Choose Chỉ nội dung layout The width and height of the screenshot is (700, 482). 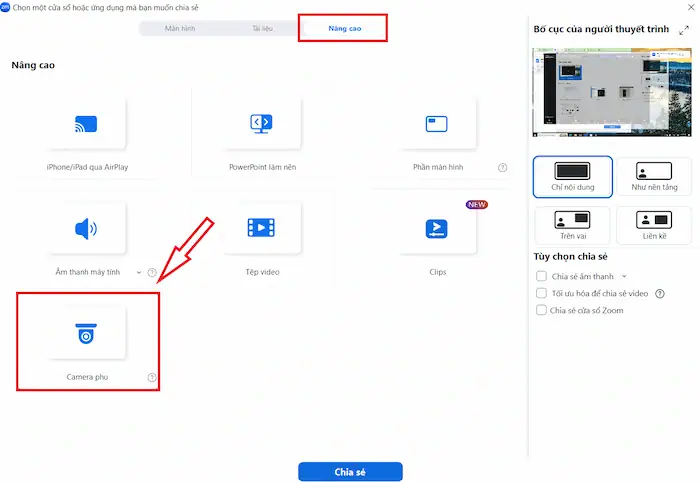[572, 176]
